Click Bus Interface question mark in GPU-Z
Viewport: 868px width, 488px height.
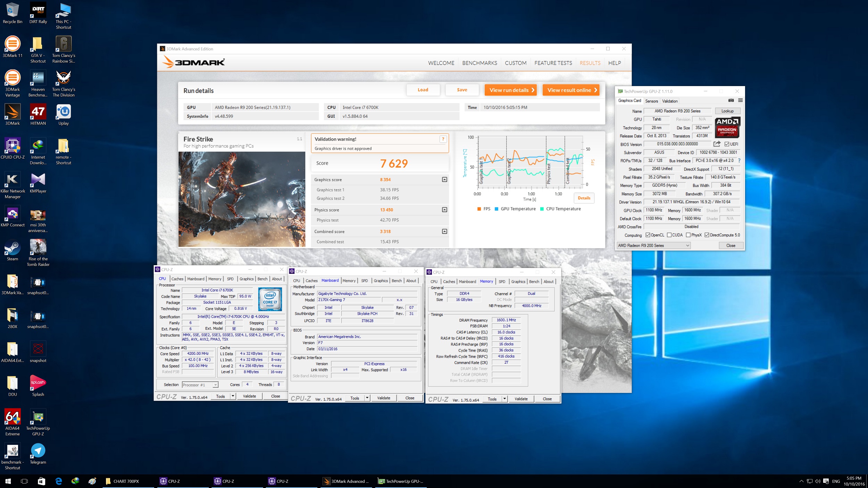point(739,161)
